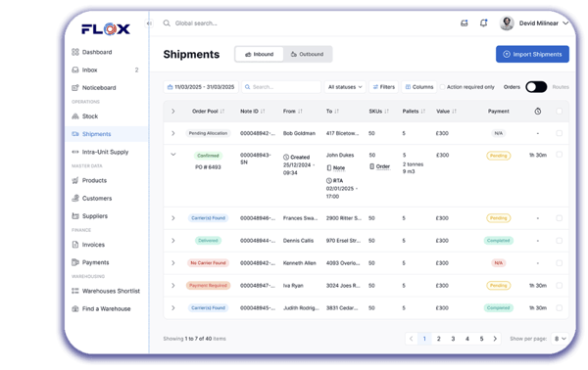Open the Columns button
The width and height of the screenshot is (588, 370).
pyautogui.click(x=419, y=87)
